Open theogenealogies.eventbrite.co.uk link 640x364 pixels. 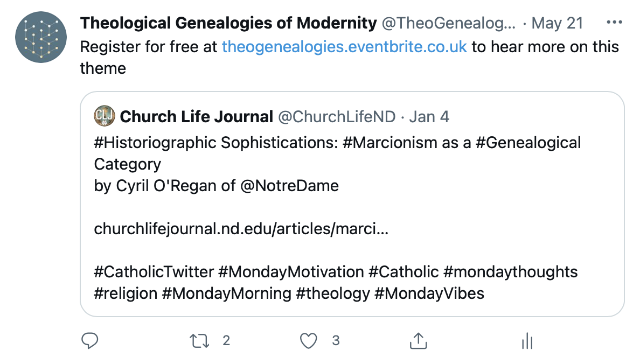click(x=344, y=47)
